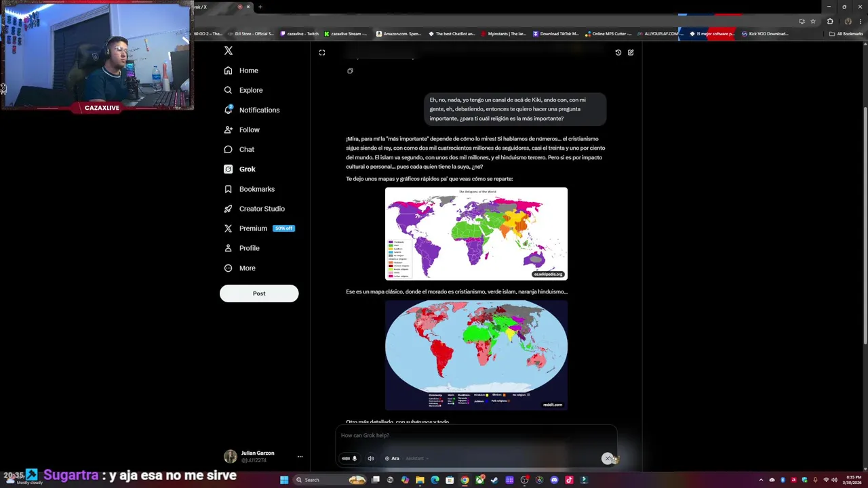Open the Chrome profile avatar

[x=848, y=21]
